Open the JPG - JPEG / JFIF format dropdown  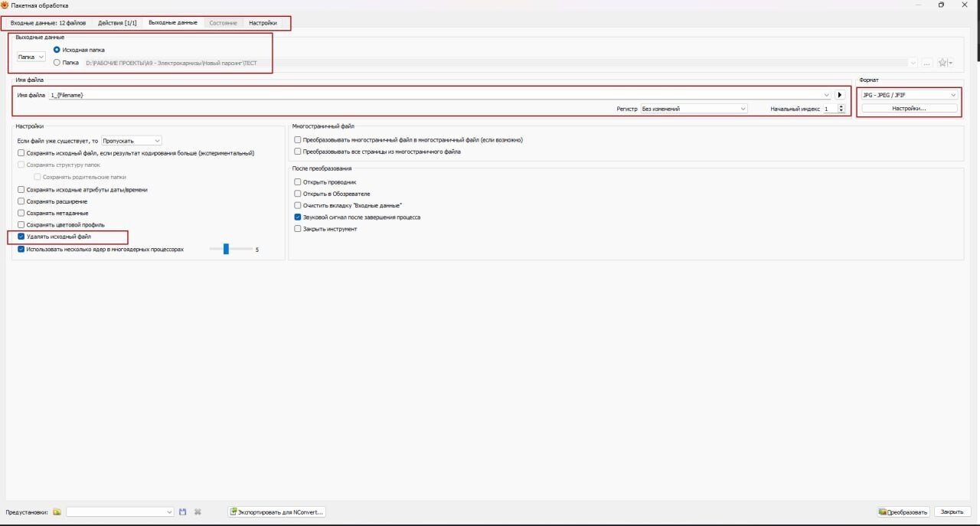(910, 95)
